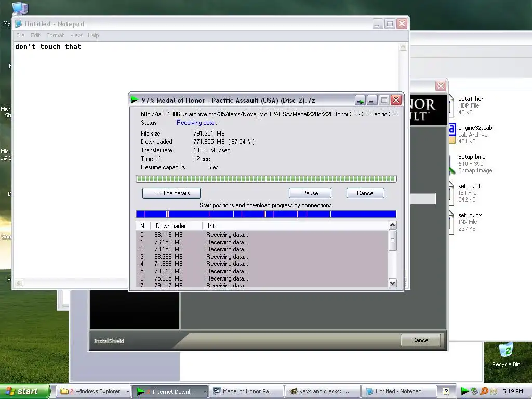Click the magnifier icon in system tray
The width and height of the screenshot is (532, 399).
[x=484, y=391]
